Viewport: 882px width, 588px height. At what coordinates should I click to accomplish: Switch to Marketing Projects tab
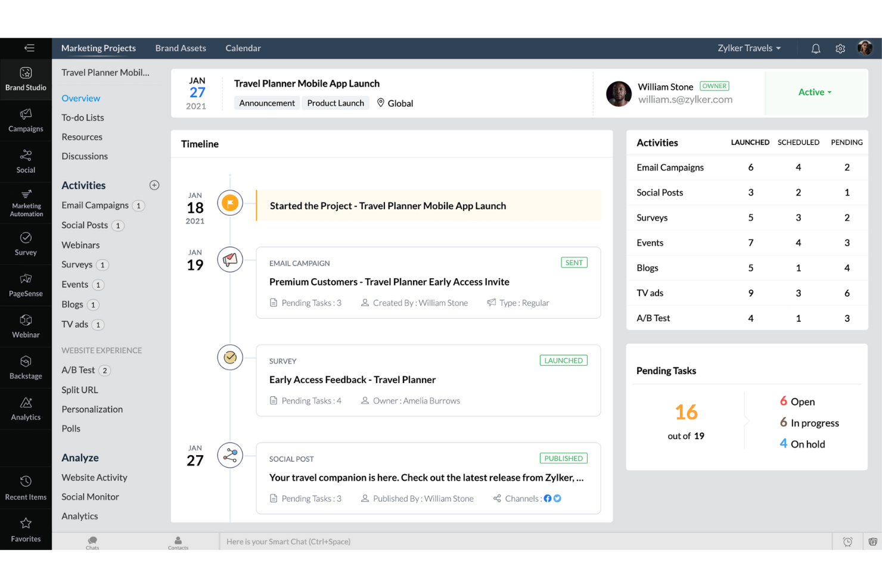point(98,48)
